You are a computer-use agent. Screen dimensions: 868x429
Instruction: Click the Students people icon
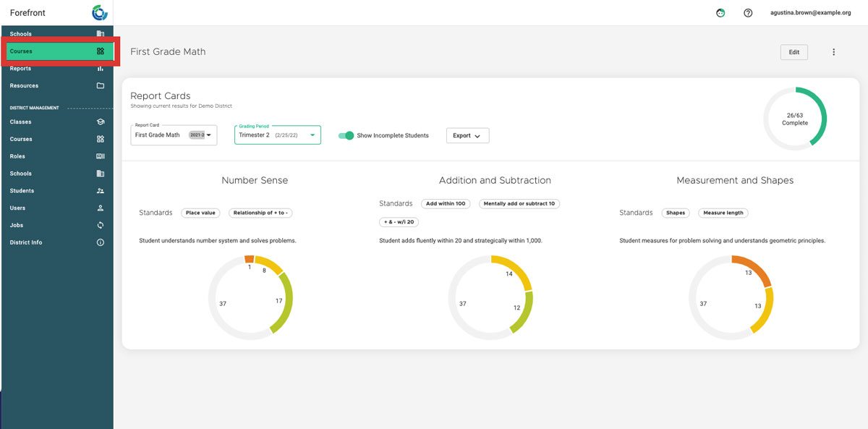tap(101, 191)
